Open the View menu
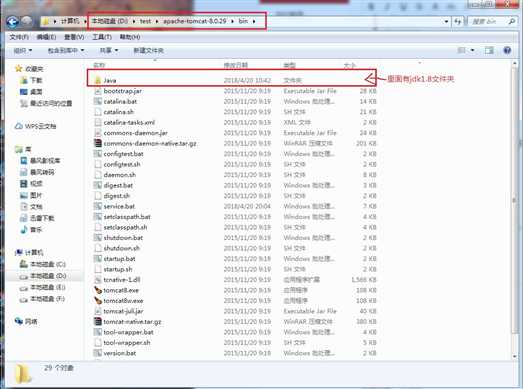The image size is (523, 389). [x=74, y=37]
